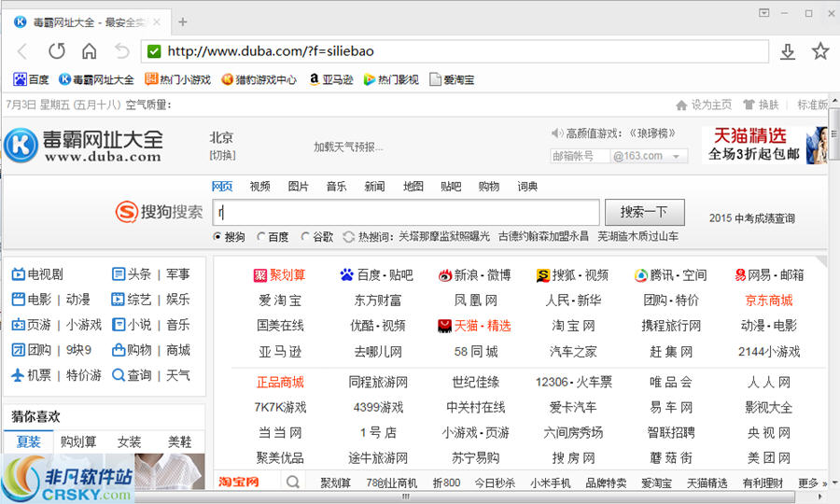Select the 女装 tab under 猜你喜欢
Image resolution: width=840 pixels, height=504 pixels.
pyautogui.click(x=129, y=441)
